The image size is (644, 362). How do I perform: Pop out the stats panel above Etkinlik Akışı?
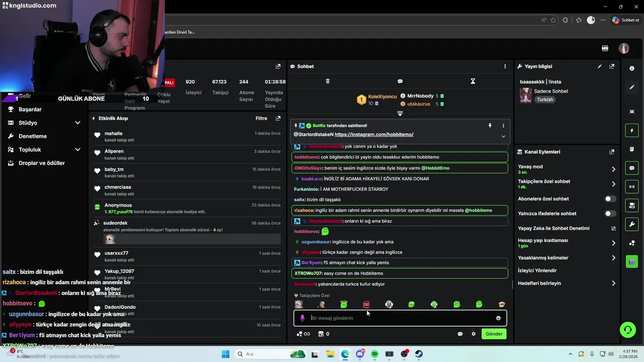tap(278, 66)
